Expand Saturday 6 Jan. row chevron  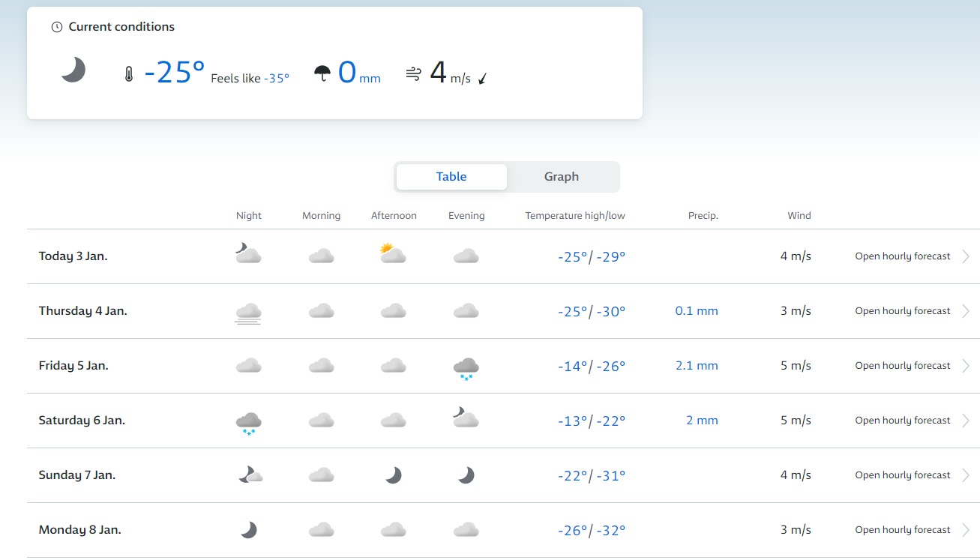coord(966,421)
